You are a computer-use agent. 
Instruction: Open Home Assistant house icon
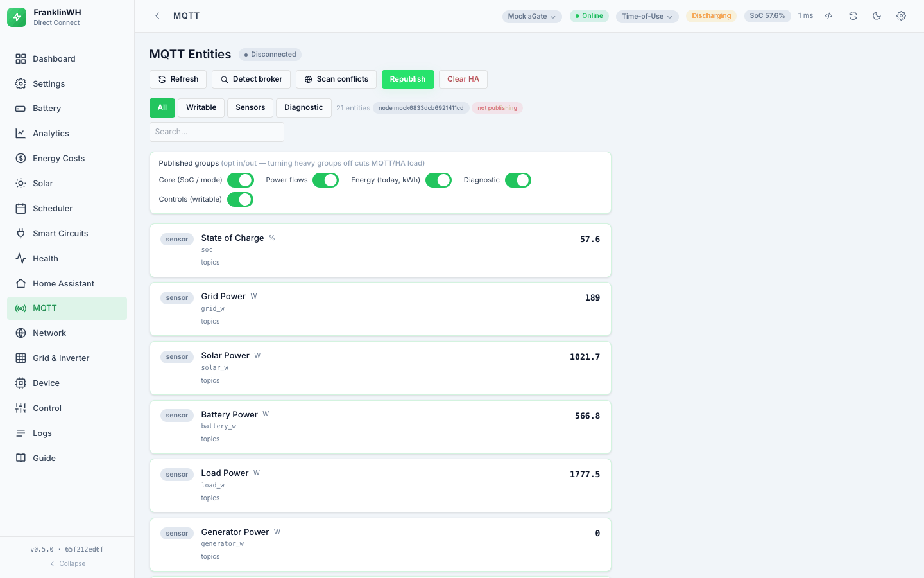tap(21, 284)
